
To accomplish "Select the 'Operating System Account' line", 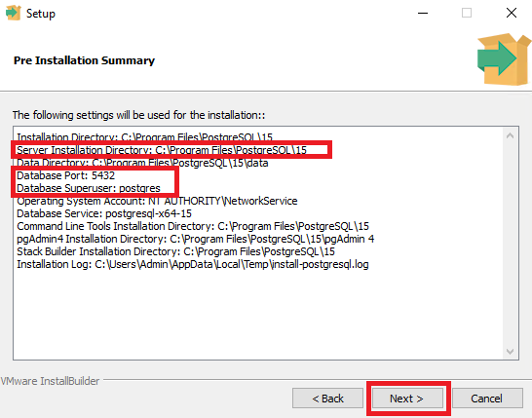I will [x=157, y=201].
